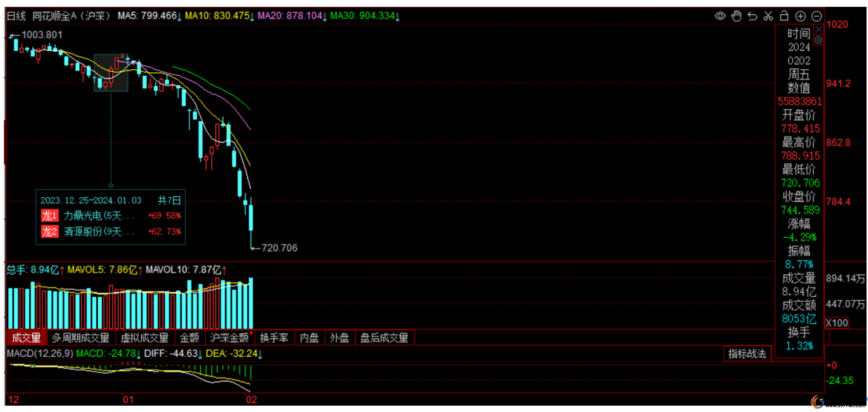Click the highlighted selection box on candles
Image resolution: width=868 pixels, height=412 pixels.
(111, 73)
